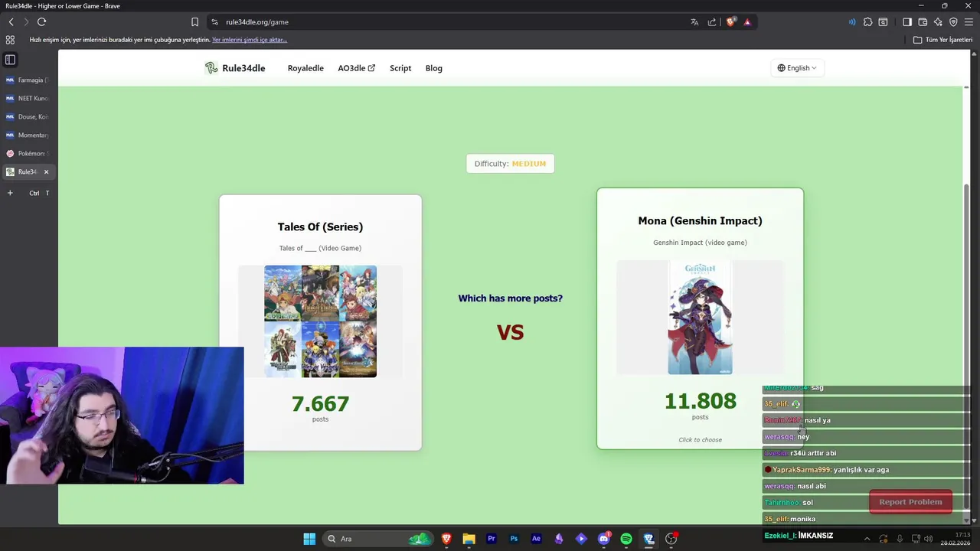Click the share page icon
This screenshot has width=980, height=551.
tap(712, 22)
